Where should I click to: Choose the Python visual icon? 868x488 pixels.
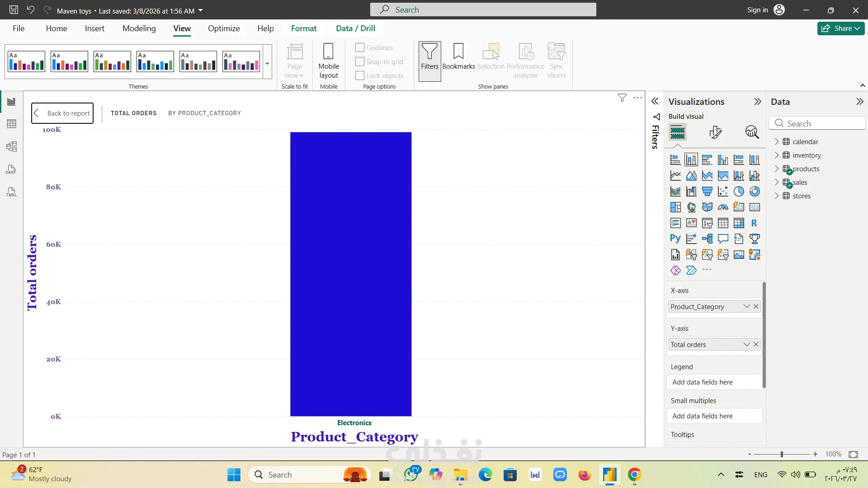pyautogui.click(x=675, y=239)
